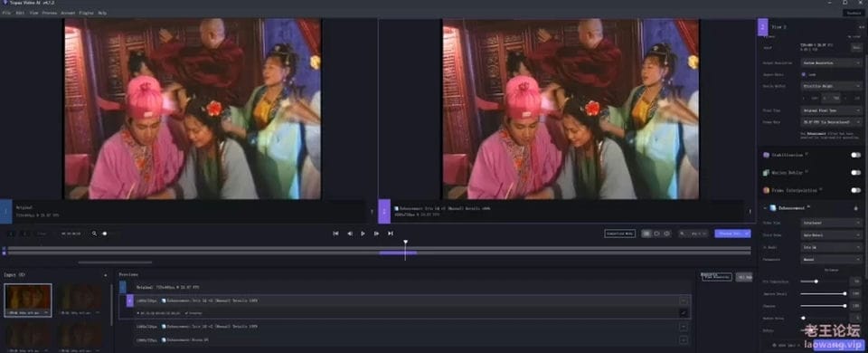This screenshot has width=868, height=353.
Task: Open the View menu
Action: (x=33, y=12)
